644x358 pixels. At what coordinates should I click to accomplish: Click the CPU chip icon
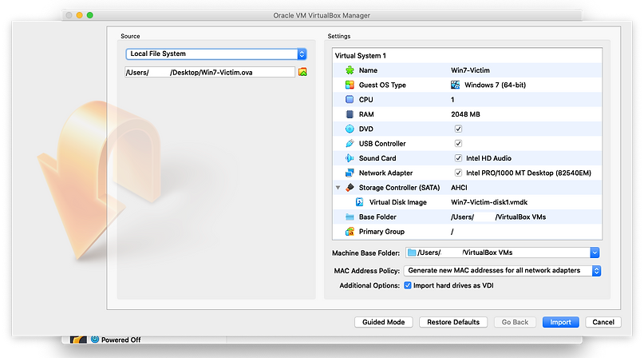350,100
